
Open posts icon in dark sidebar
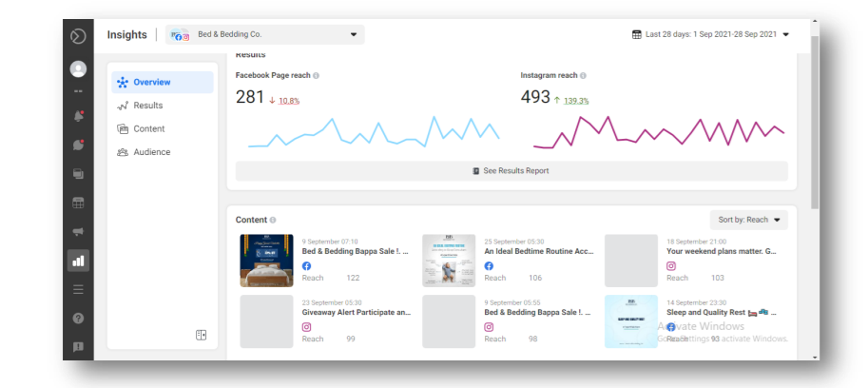[78, 174]
